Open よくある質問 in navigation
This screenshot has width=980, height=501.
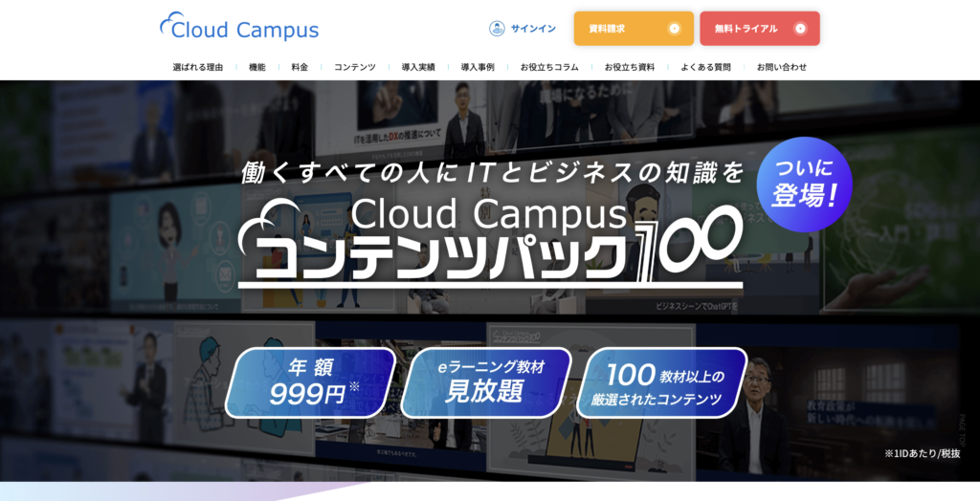[x=705, y=67]
